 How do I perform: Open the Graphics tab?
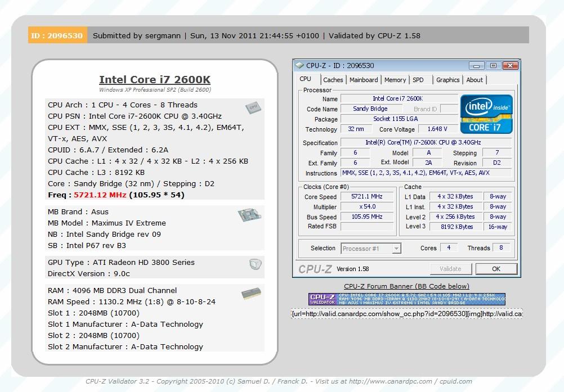pyautogui.click(x=448, y=80)
